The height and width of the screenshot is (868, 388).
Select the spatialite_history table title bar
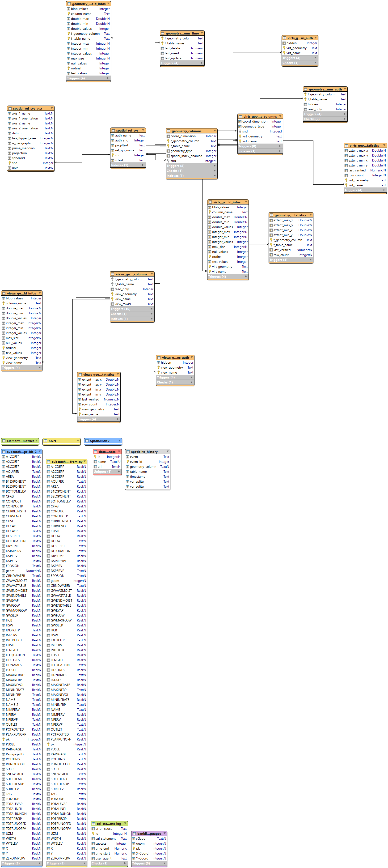(x=148, y=451)
